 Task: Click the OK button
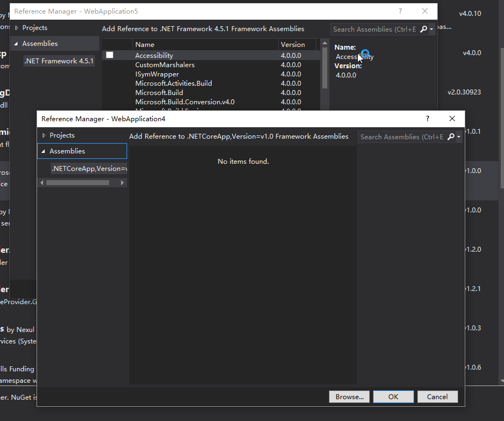point(393,397)
